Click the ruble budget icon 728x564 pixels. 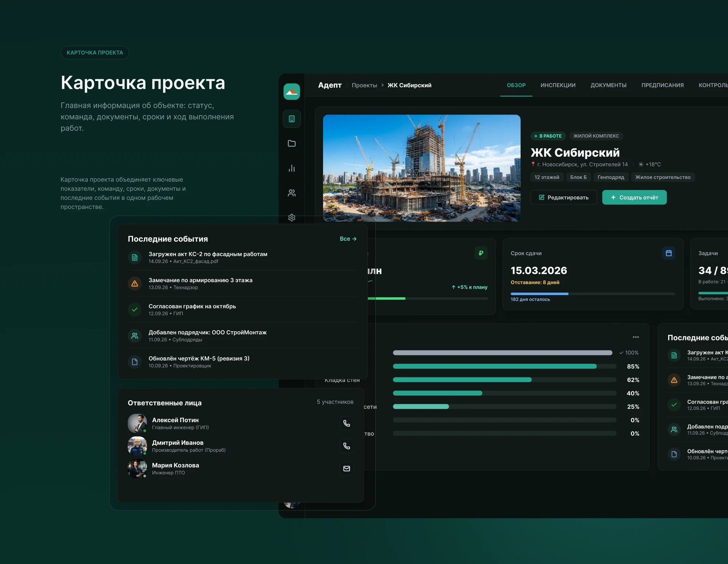click(x=481, y=253)
